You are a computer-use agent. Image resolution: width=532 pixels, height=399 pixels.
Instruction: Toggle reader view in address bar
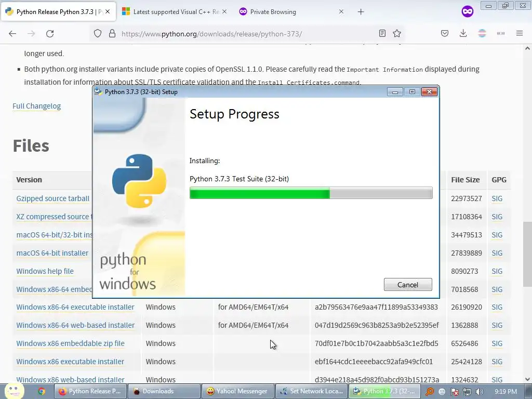coord(382,33)
